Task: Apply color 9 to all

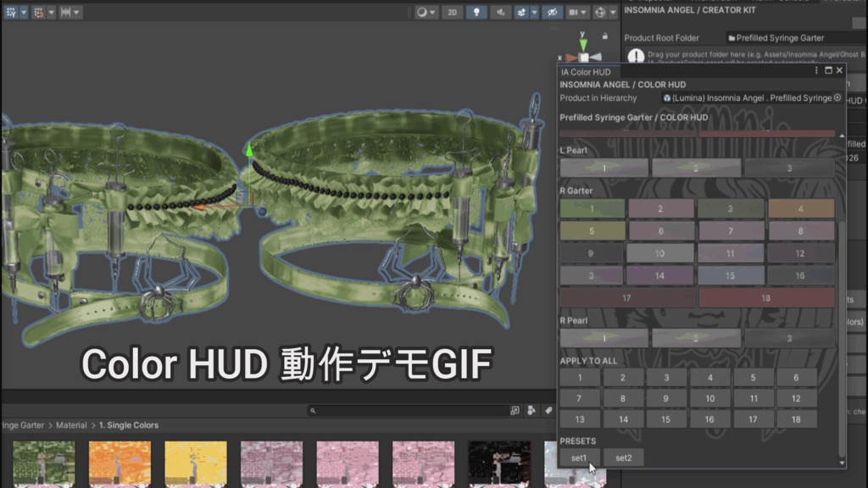Action: click(666, 398)
